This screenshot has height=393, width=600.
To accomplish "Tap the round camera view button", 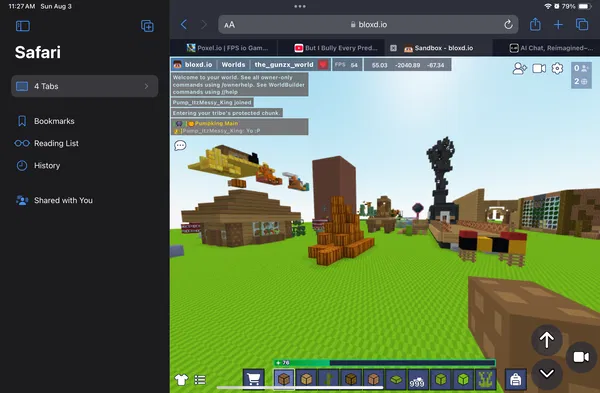I will pyautogui.click(x=581, y=357).
